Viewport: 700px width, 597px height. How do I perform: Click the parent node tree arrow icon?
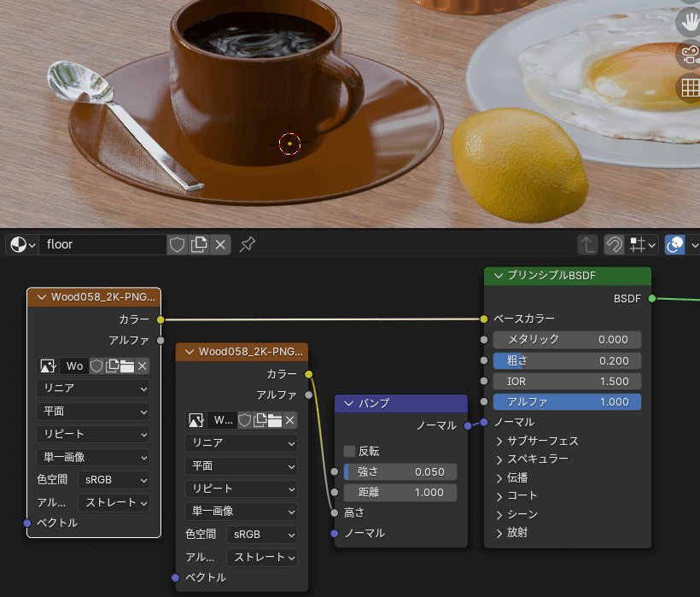tap(587, 245)
